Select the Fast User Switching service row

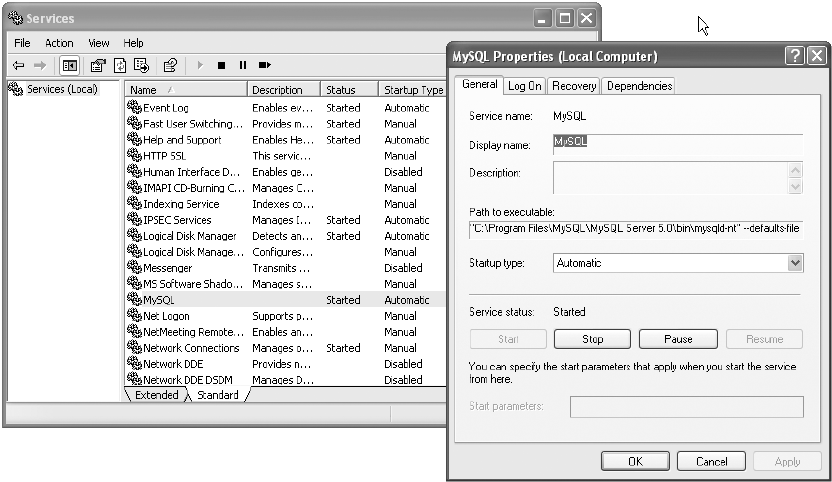point(285,124)
